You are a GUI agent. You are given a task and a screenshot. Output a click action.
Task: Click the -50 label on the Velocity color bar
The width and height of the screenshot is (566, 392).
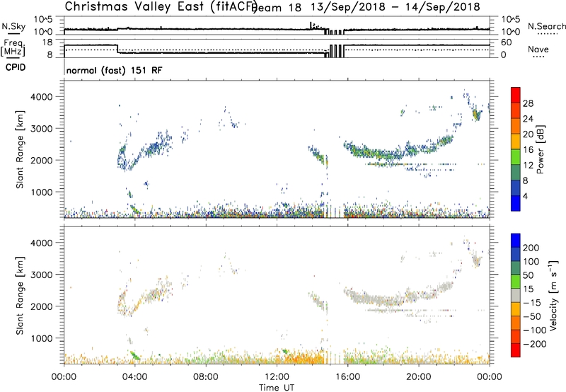[x=532, y=316]
